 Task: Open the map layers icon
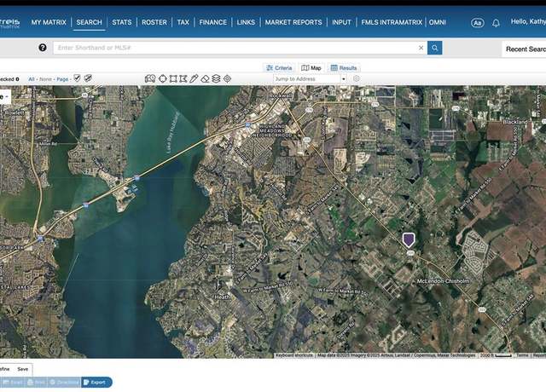(x=216, y=78)
